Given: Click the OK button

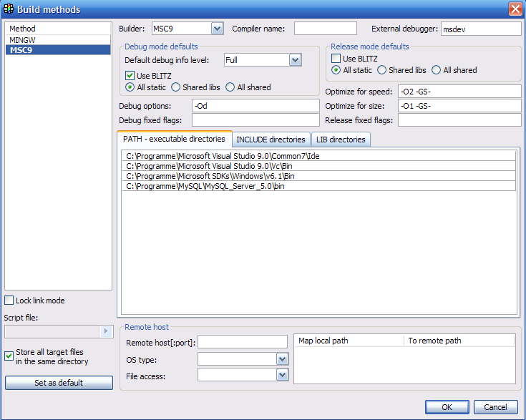Looking at the screenshot, I should pos(447,407).
